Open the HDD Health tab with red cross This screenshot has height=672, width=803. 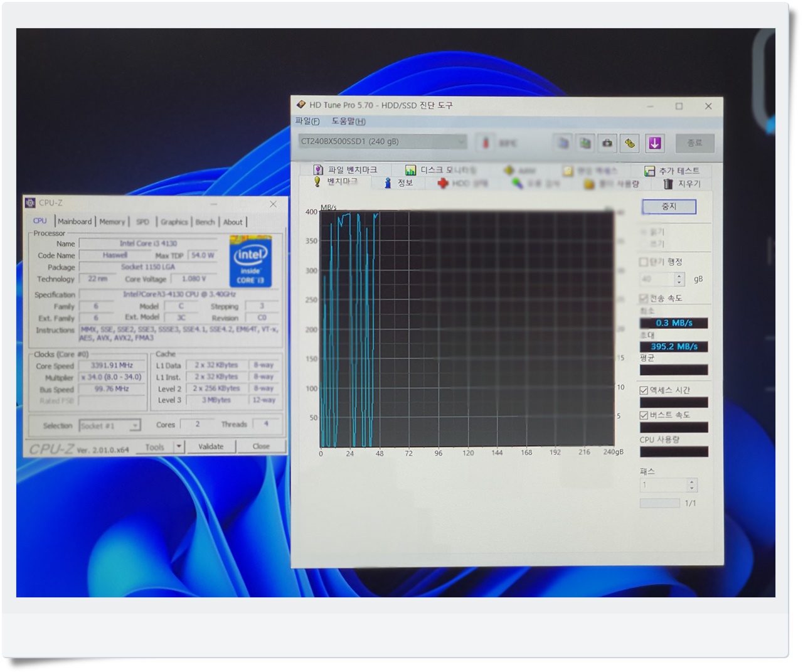[462, 183]
